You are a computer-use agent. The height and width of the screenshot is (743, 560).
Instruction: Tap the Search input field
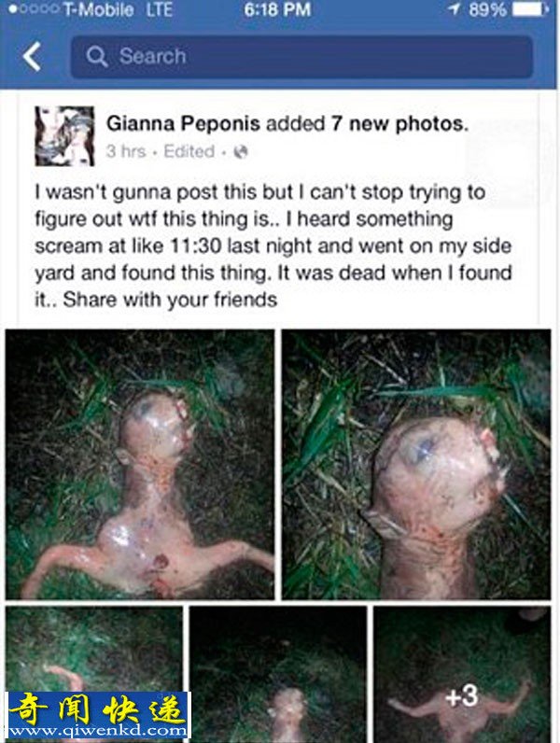point(301,56)
